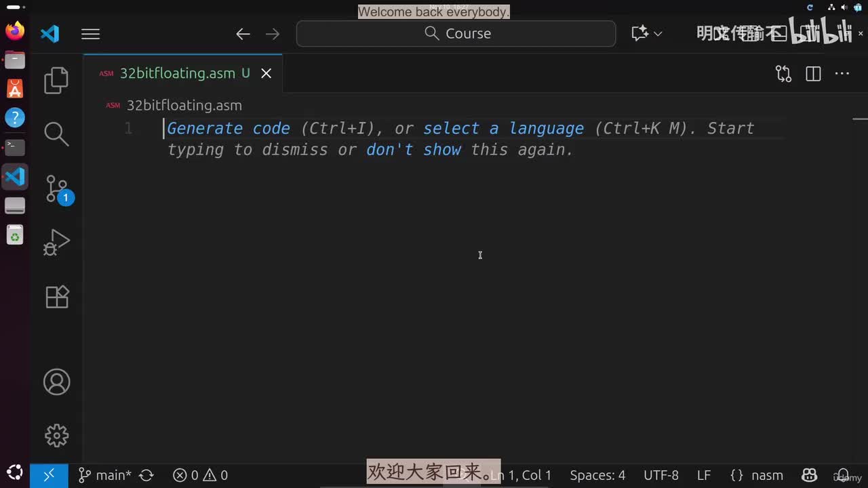The width and height of the screenshot is (868, 488).
Task: Click the select a language link
Action: 503,128
